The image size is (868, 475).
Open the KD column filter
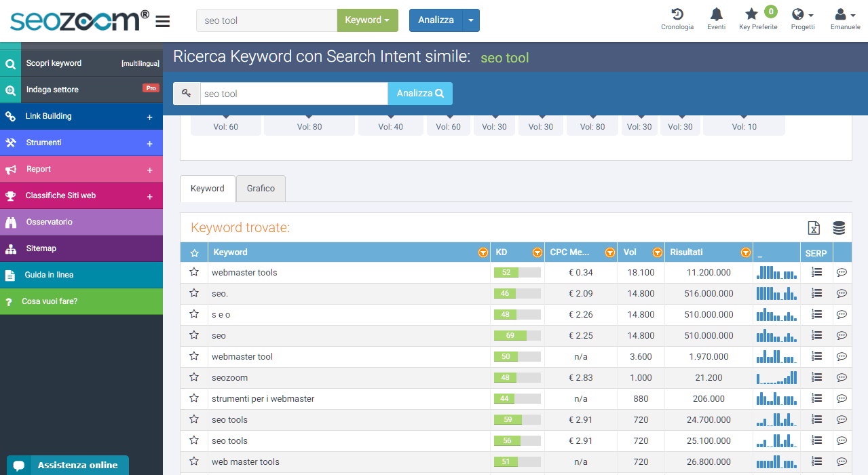point(537,252)
